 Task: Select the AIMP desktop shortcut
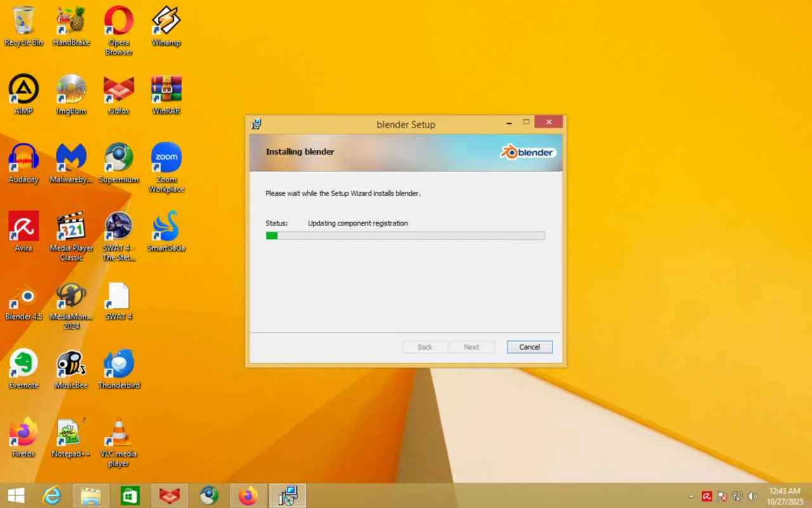23,95
